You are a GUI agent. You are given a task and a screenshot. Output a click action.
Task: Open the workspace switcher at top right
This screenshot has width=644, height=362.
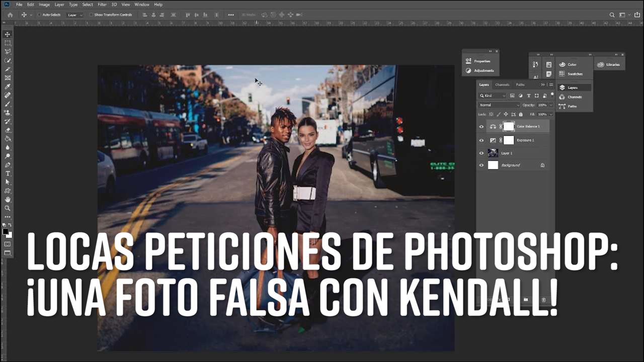point(624,15)
